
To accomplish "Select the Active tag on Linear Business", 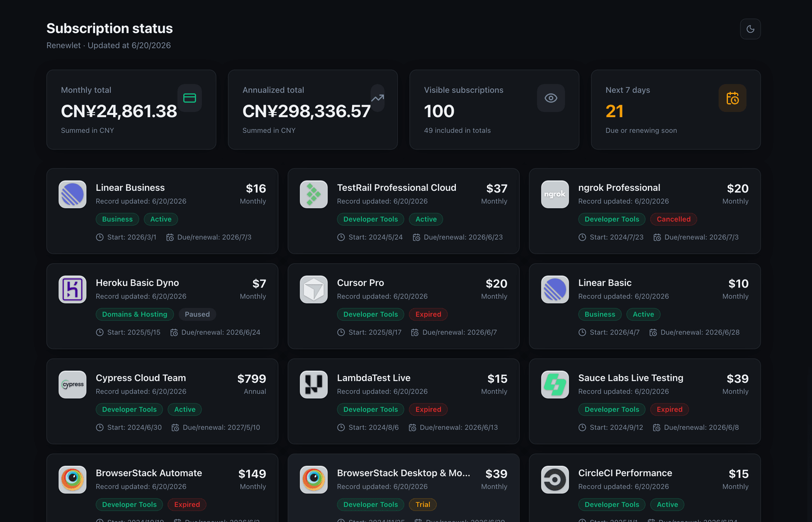I will click(161, 219).
